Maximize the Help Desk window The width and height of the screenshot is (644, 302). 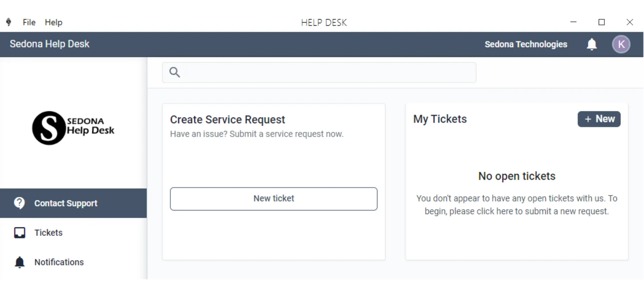tap(602, 22)
